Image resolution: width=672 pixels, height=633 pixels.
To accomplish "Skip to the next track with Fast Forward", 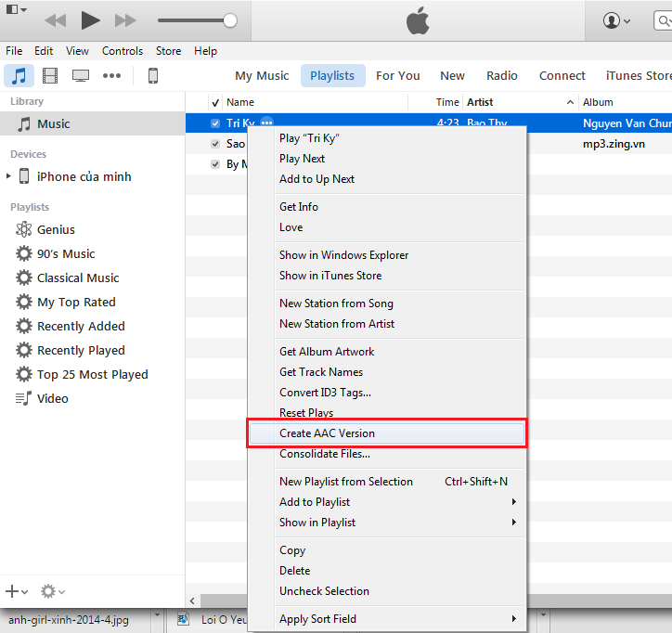I will point(125,19).
